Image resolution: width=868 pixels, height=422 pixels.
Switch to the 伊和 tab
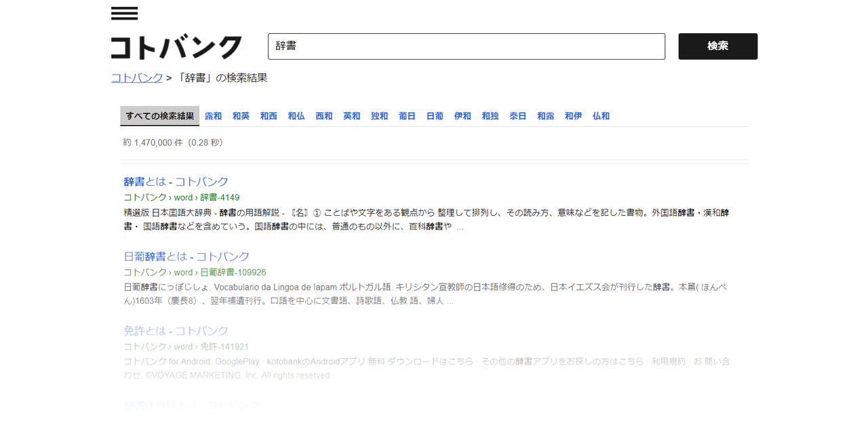tap(462, 116)
